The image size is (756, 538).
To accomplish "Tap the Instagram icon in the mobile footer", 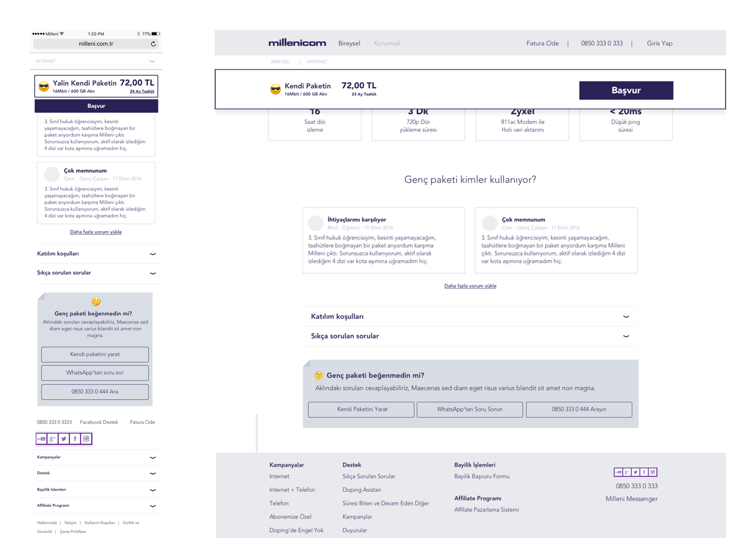I will point(86,439).
